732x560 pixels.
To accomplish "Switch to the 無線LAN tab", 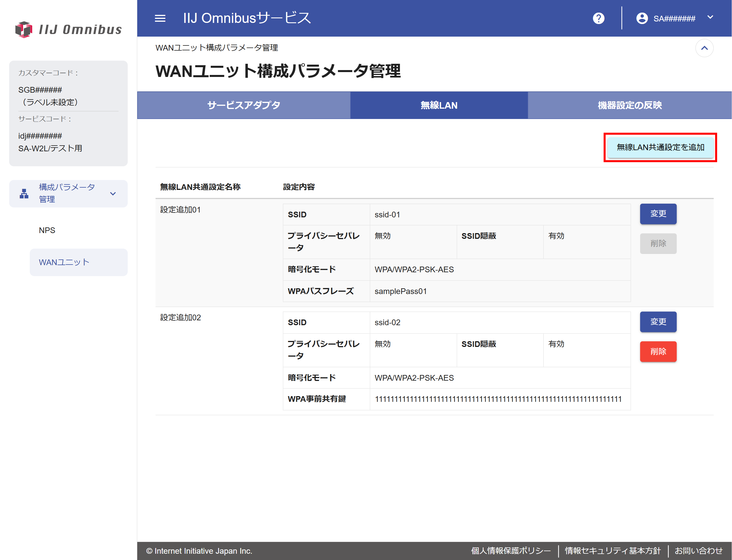I will click(439, 105).
